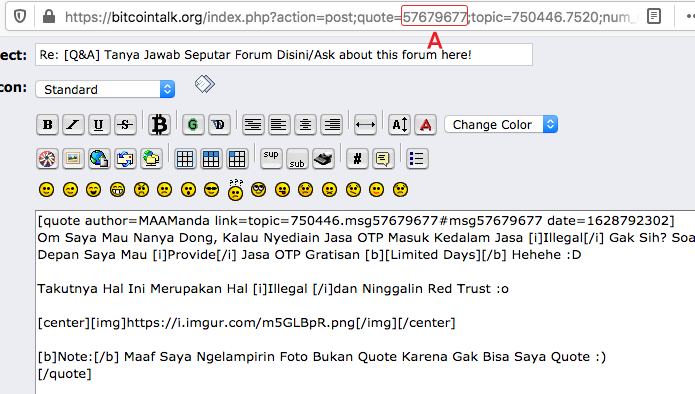Insert the cool sunglasses smiley

pyautogui.click(x=211, y=190)
